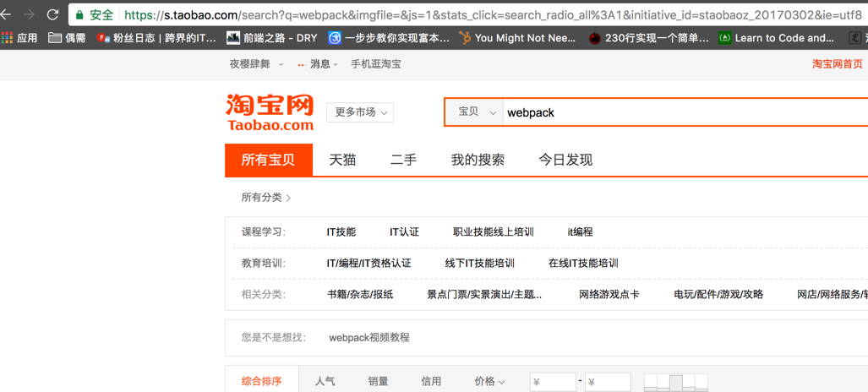
Task: Open the You Might Not Nee... bookmark
Action: [517, 38]
